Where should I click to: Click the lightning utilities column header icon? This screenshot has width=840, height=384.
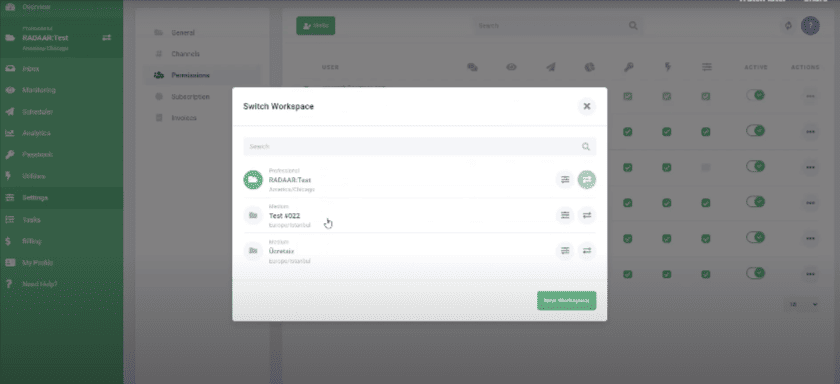click(x=668, y=67)
